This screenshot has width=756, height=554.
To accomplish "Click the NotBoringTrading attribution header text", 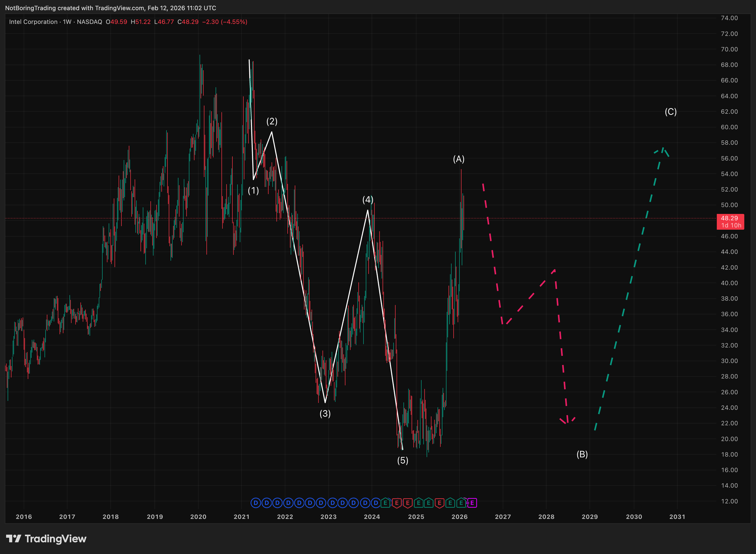I will [x=110, y=8].
